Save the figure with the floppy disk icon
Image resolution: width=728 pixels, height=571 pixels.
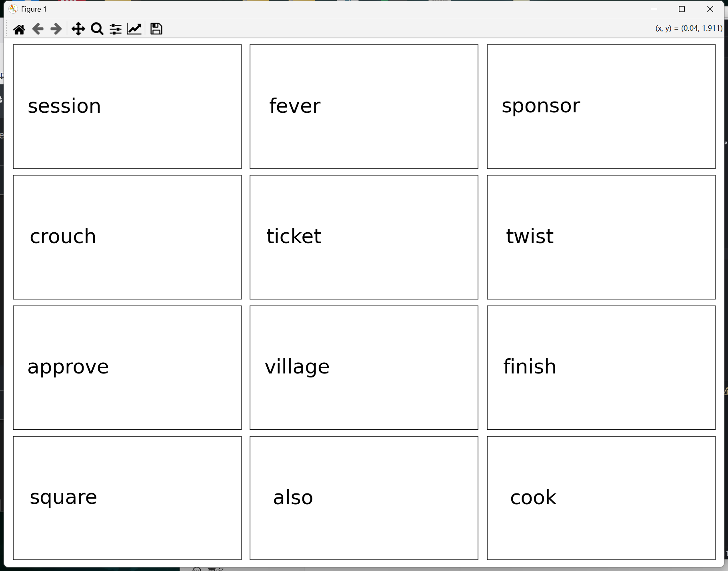[156, 29]
